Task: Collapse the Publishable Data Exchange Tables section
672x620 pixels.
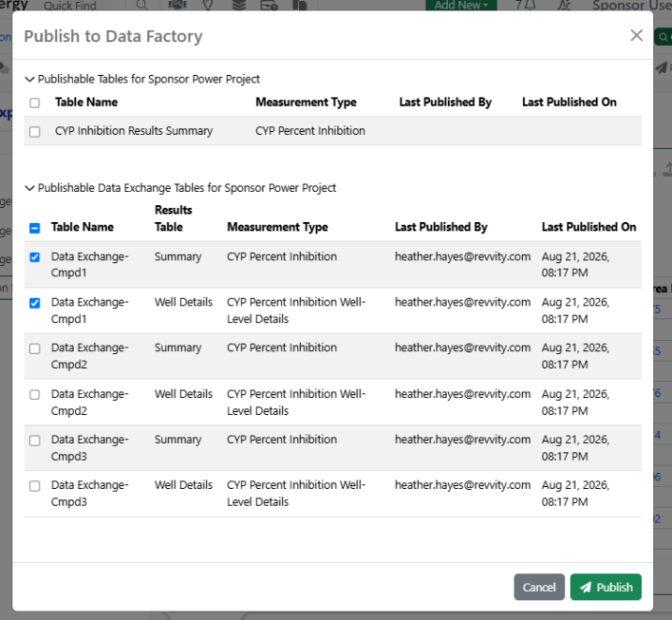Action: [x=30, y=188]
